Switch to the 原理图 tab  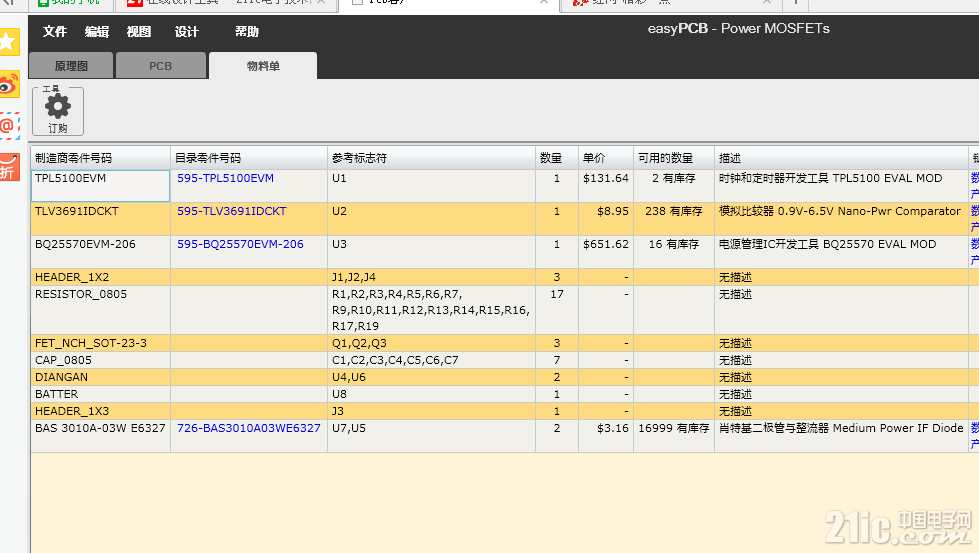pyautogui.click(x=71, y=66)
